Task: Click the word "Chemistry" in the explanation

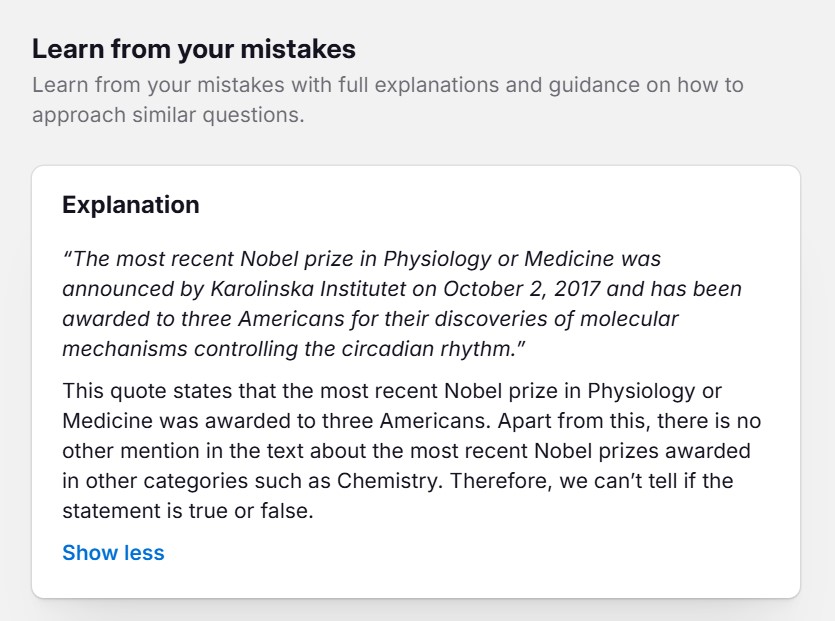Action: pos(389,481)
